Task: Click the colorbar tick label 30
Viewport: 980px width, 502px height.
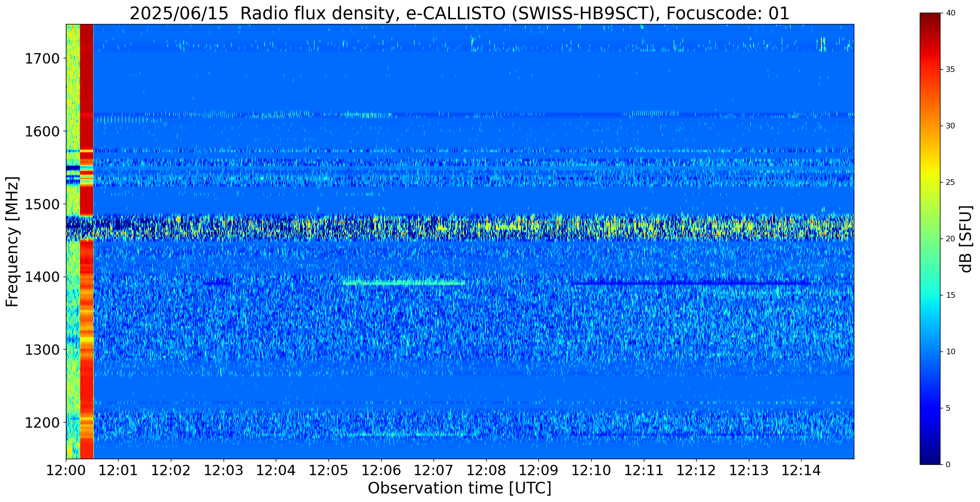Action: (x=950, y=126)
